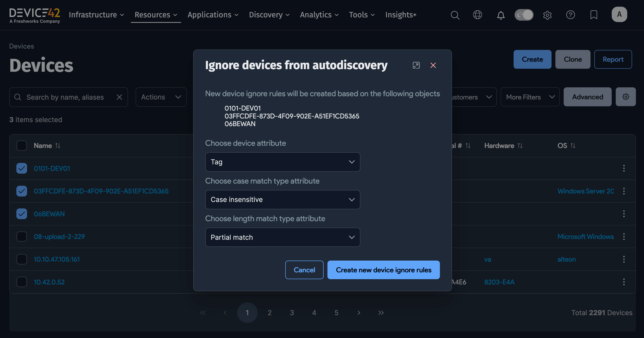This screenshot has width=644, height=338.
Task: Open saved bookmarks icon
Action: click(594, 15)
